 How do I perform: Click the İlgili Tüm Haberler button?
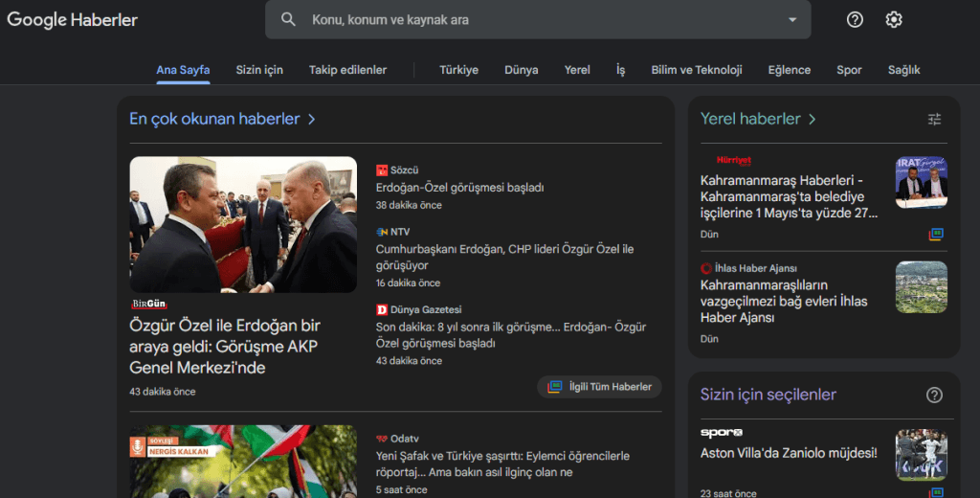599,387
